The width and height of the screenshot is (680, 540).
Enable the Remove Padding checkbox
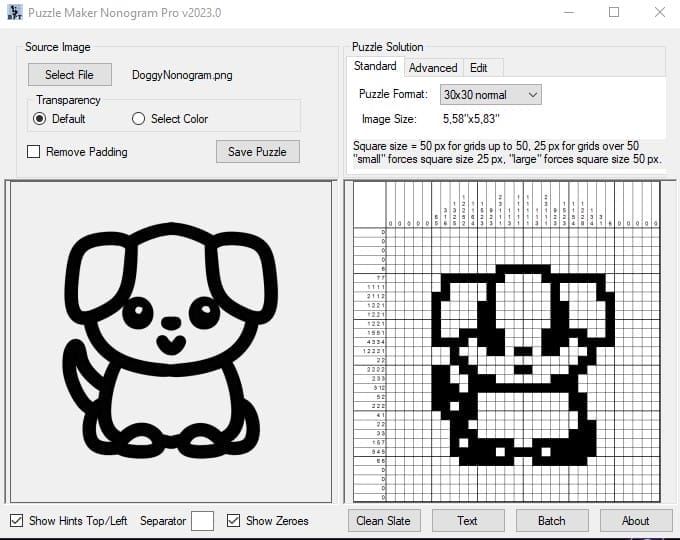[x=34, y=152]
